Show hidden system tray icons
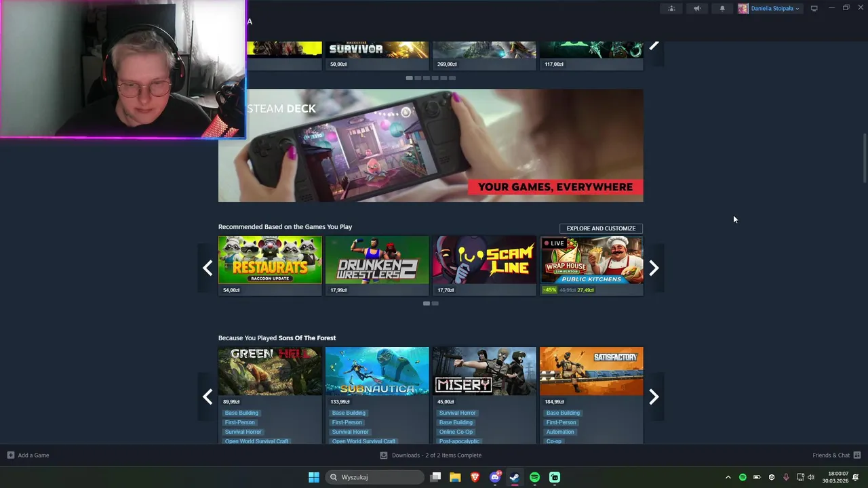 click(728, 477)
